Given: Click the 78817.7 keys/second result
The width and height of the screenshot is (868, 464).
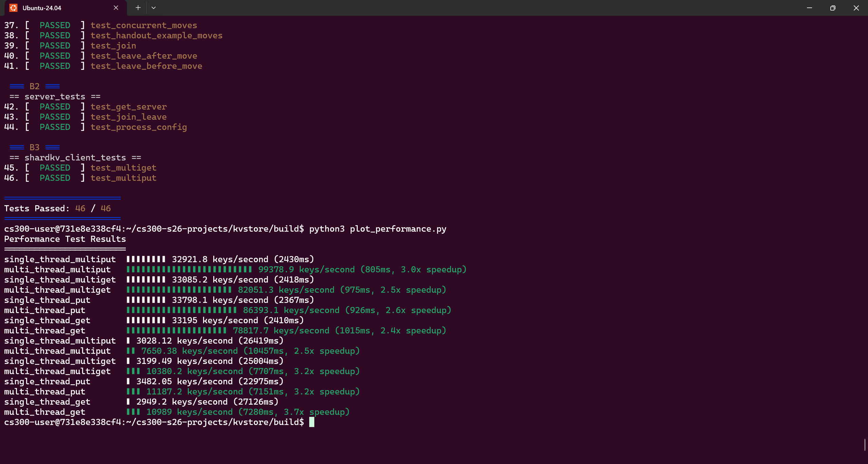Looking at the screenshot, I should 281,331.
